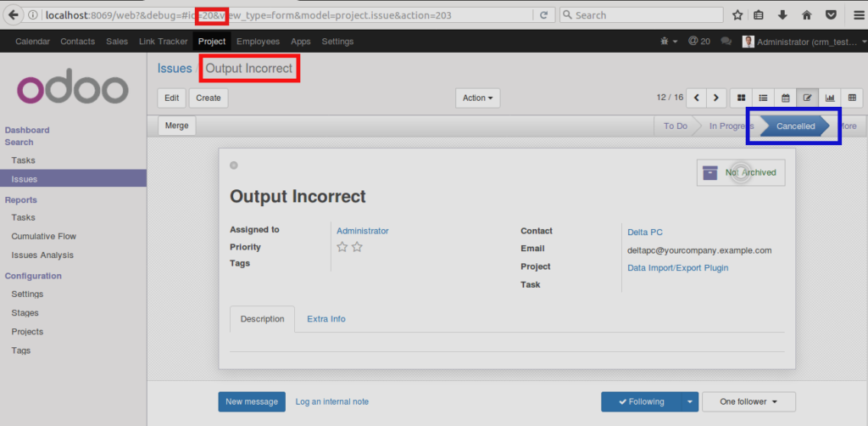This screenshot has height=426, width=868.
Task: Open the Link Tracker menu
Action: point(164,42)
